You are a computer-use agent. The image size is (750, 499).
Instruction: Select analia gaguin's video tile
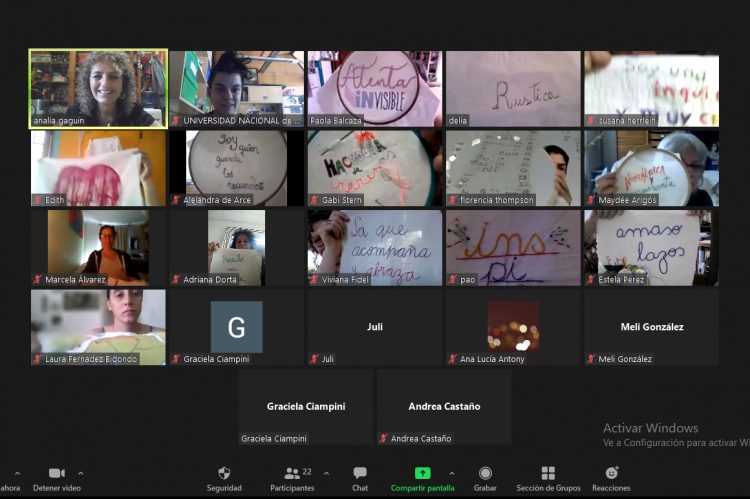[98, 88]
